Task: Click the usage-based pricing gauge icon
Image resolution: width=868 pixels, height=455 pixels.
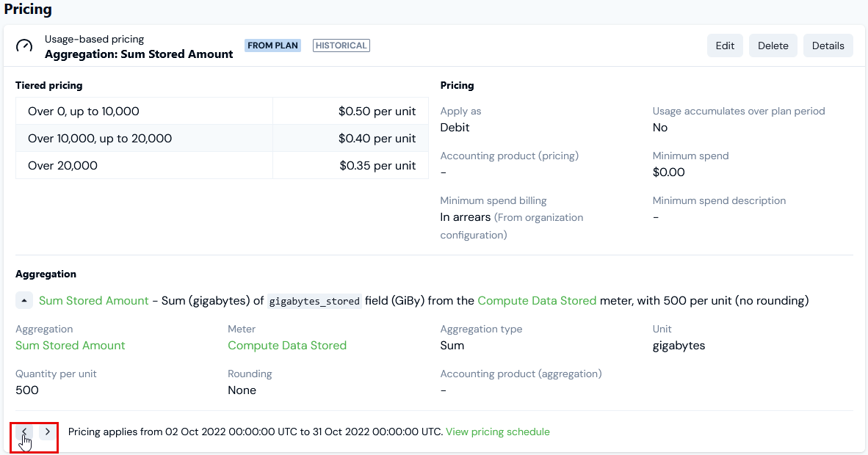Action: 23,46
